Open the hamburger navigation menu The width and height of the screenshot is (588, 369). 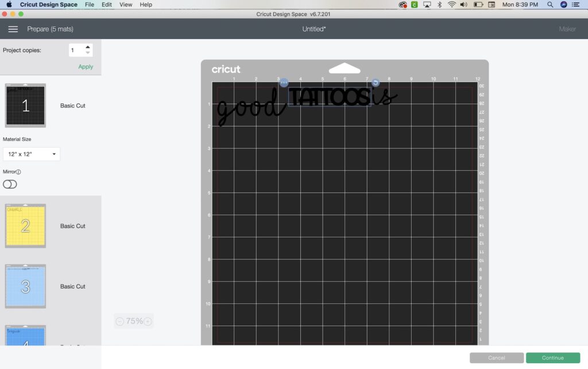click(13, 29)
